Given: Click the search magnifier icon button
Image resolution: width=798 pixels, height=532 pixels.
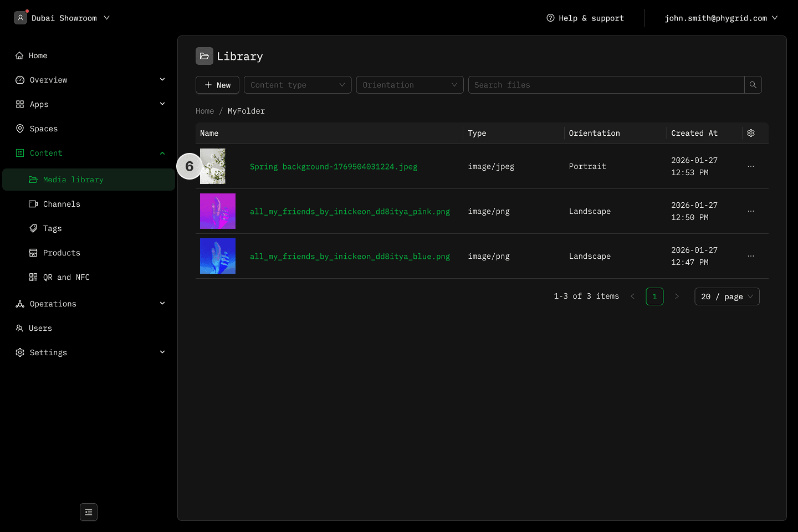Looking at the screenshot, I should click(753, 85).
